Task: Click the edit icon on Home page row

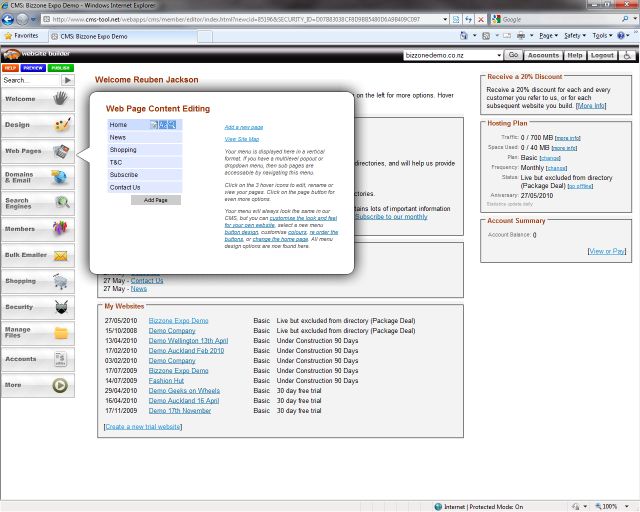Action: coord(154,125)
